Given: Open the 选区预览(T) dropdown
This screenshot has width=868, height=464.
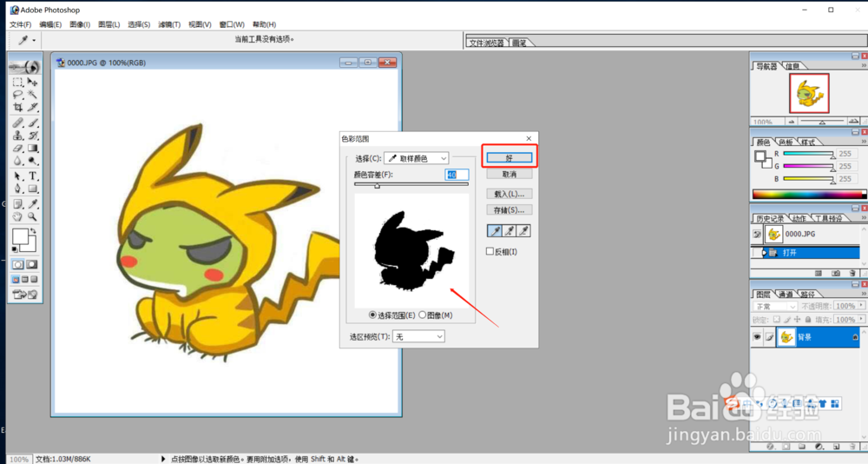Looking at the screenshot, I should click(x=418, y=336).
